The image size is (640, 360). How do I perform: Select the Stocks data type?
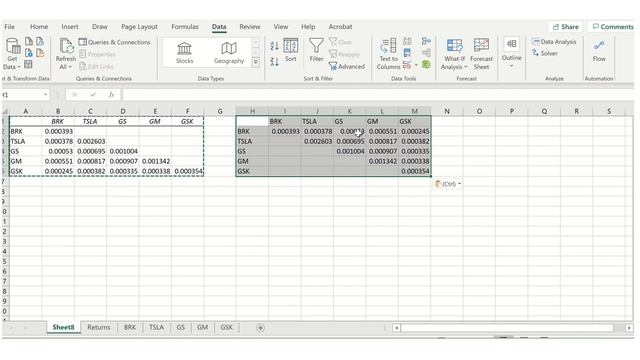pos(184,53)
